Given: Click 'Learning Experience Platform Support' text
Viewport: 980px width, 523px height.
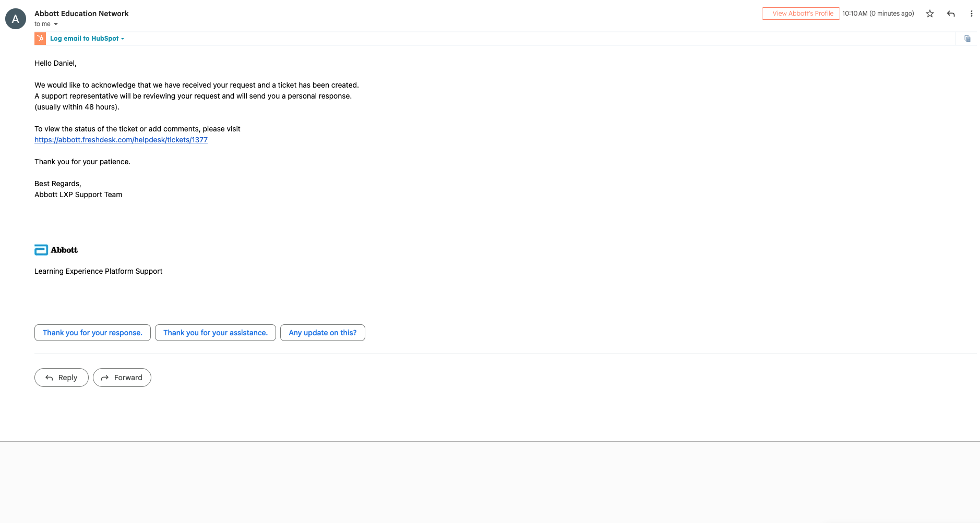Looking at the screenshot, I should click(99, 271).
